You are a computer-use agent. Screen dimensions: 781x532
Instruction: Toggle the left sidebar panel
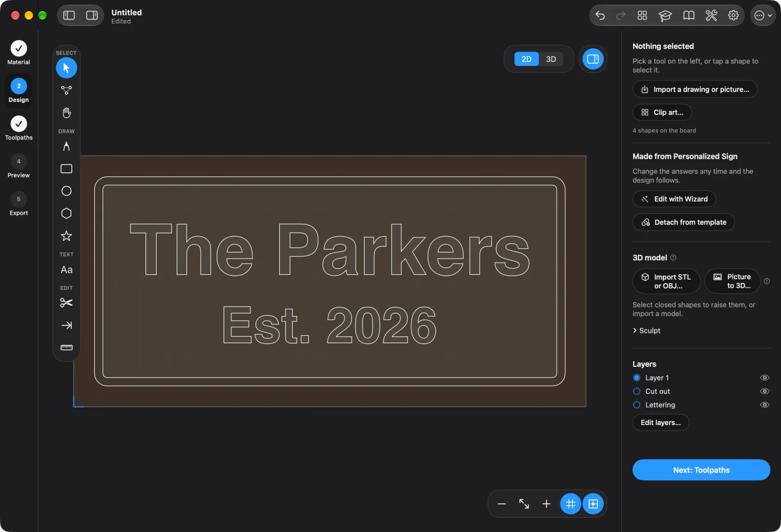tap(69, 16)
